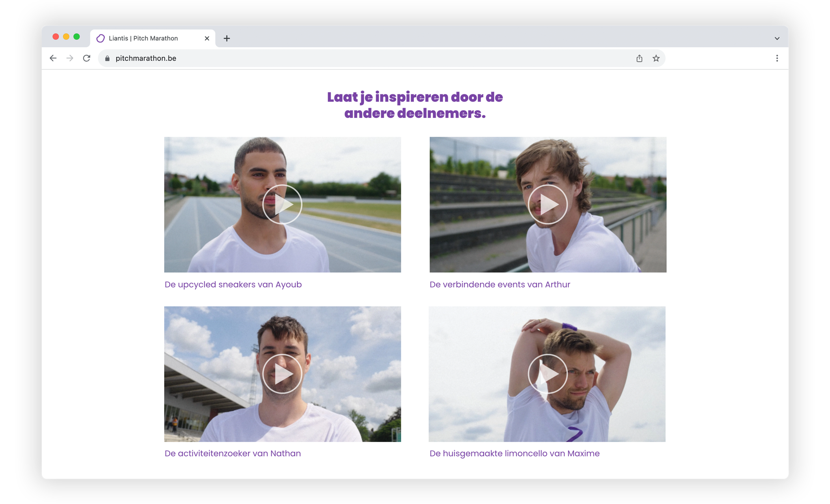830x504 pixels.
Task: Click the lock icon beside pitchmarathon.be
Action: 107,58
